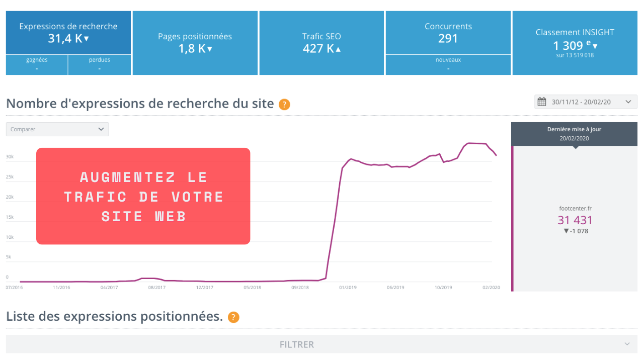Screen dimensions: 644x362
Task: Select the Pages positionnées tile
Action: (195, 43)
